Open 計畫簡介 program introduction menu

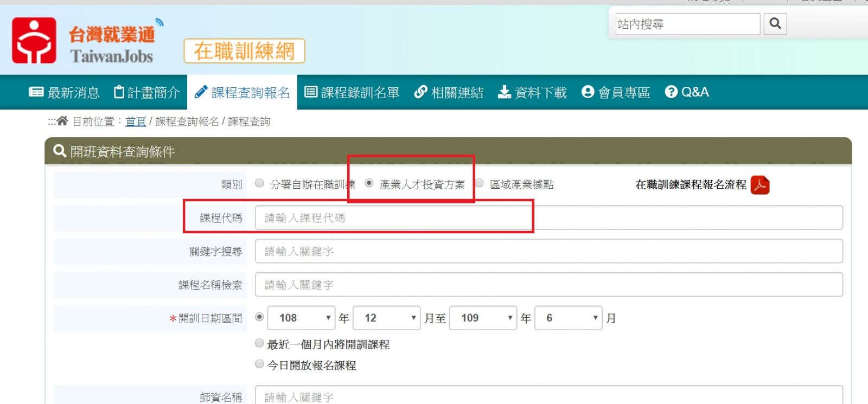146,93
